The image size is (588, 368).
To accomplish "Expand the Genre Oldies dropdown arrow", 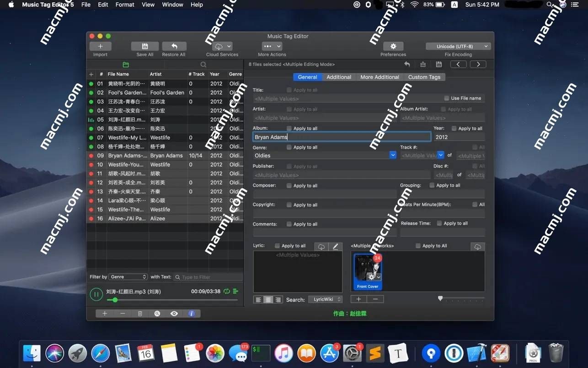I will tap(393, 156).
